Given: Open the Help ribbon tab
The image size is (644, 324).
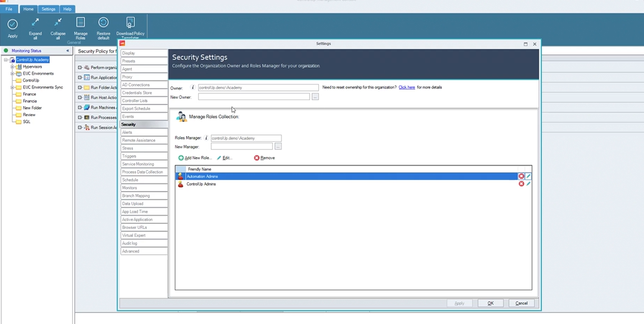Looking at the screenshot, I should click(x=67, y=9).
